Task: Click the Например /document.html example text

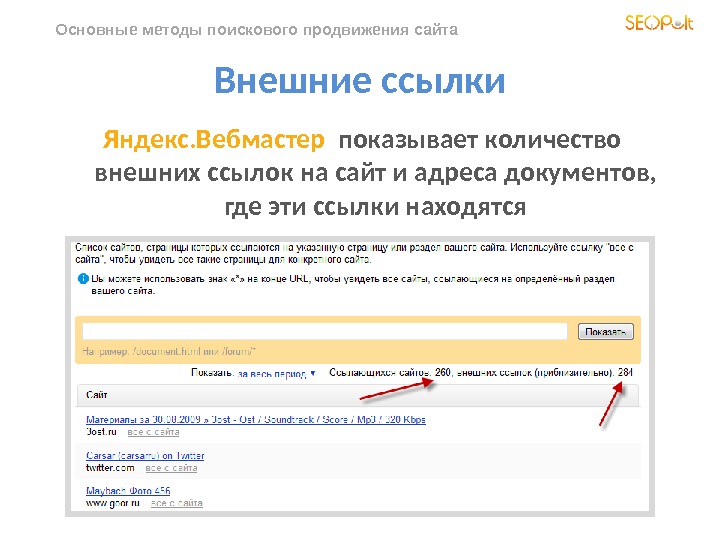Action: 169,352
